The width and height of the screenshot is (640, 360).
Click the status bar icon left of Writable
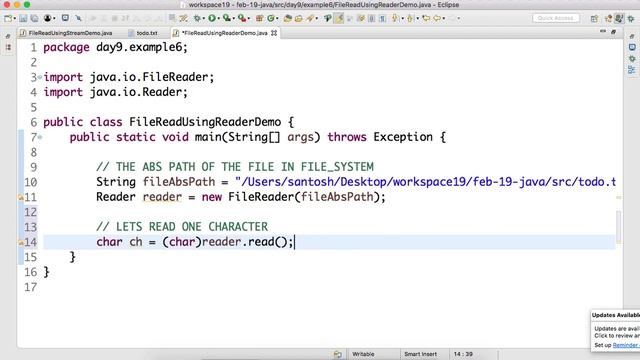click(338, 354)
